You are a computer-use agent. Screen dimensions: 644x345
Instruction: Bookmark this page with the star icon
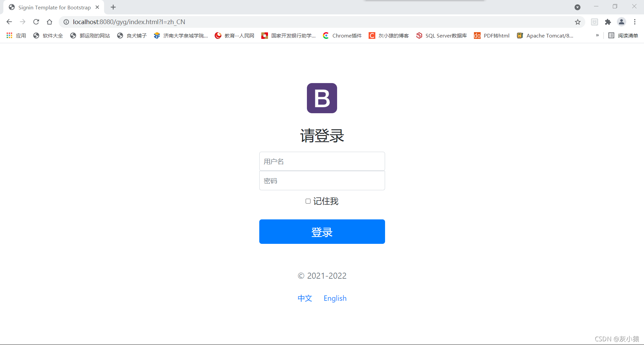[578, 22]
